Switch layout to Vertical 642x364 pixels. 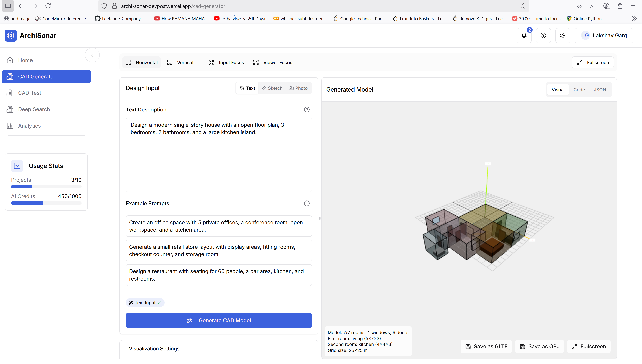pyautogui.click(x=180, y=62)
